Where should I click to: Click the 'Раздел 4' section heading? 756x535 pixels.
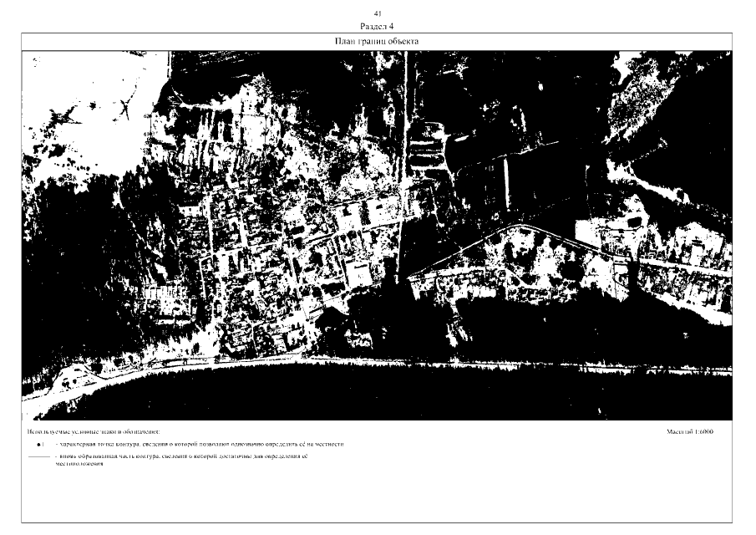click(377, 26)
